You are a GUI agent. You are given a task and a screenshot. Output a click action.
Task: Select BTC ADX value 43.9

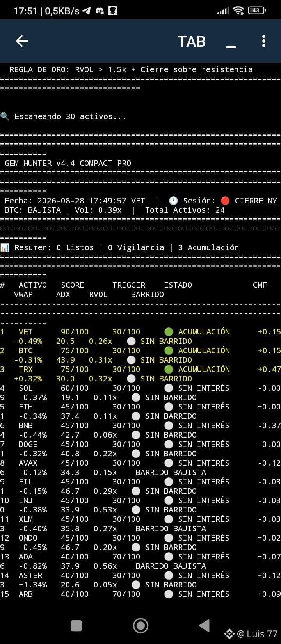tap(66, 360)
